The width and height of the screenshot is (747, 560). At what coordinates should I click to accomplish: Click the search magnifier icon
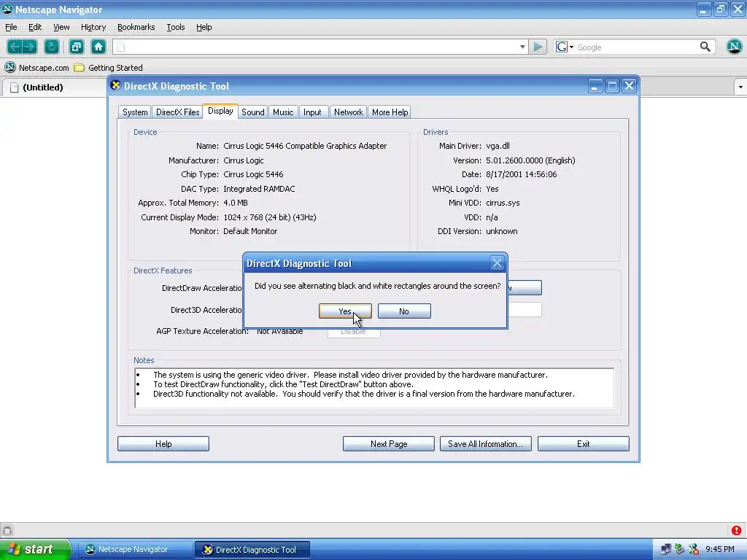(x=705, y=47)
